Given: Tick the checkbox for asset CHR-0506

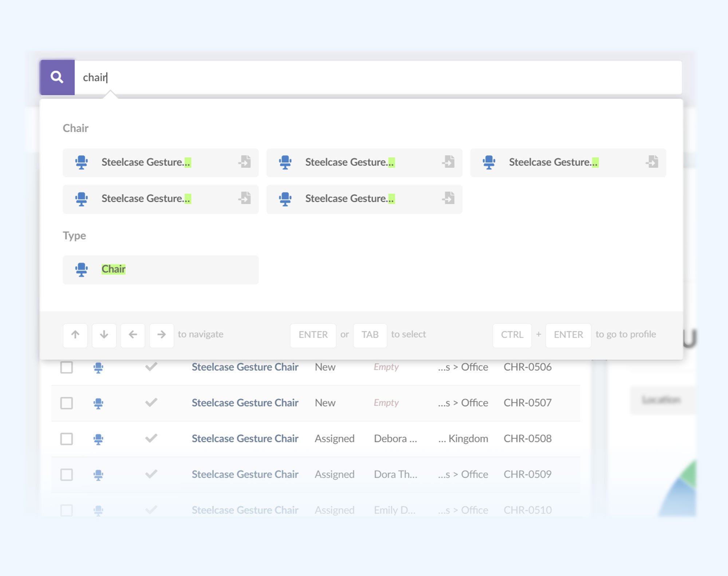Looking at the screenshot, I should point(67,368).
